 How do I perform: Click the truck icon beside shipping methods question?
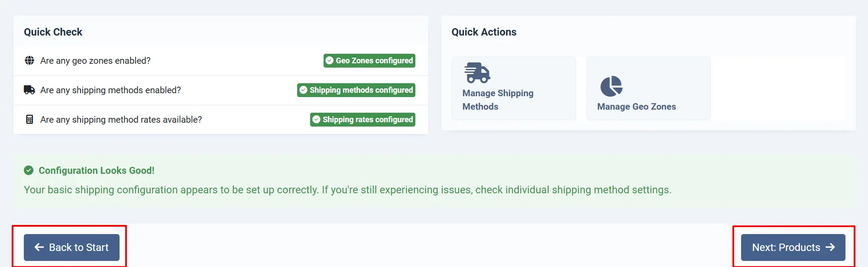[29, 90]
